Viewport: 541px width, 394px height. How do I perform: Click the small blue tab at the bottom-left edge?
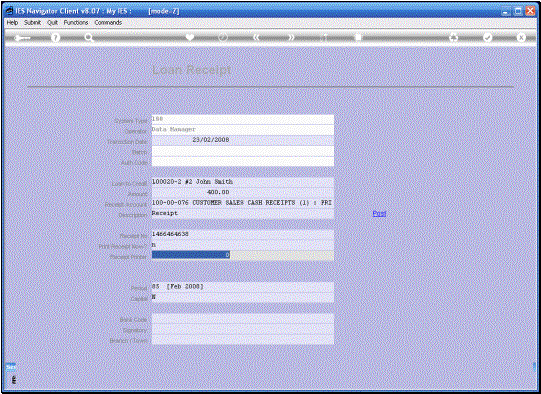pyautogui.click(x=11, y=367)
